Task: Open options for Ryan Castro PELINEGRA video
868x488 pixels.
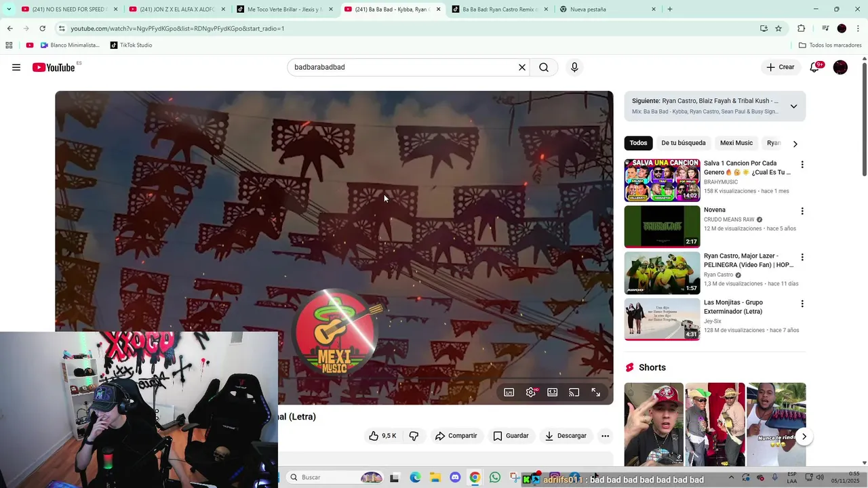Action: click(x=802, y=258)
